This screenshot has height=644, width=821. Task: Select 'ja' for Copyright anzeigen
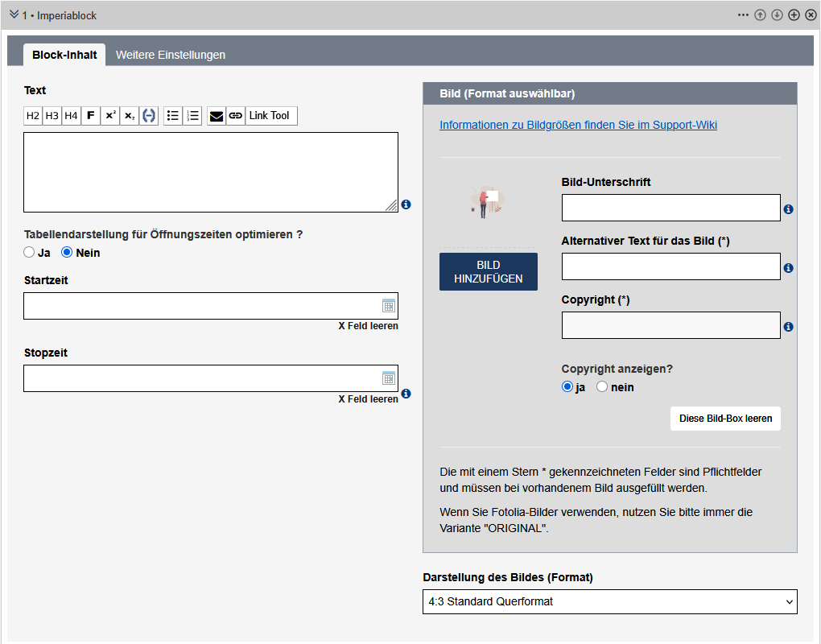(x=567, y=387)
